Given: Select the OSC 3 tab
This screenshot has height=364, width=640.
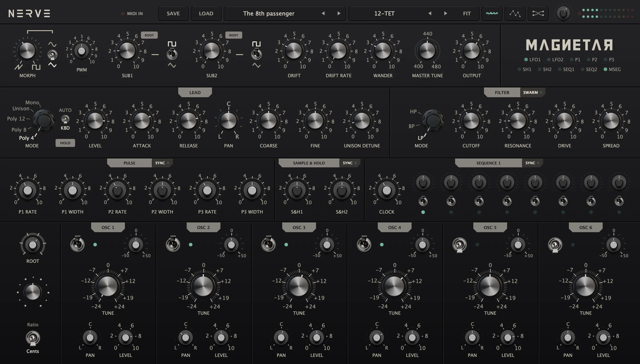Looking at the screenshot, I should pyautogui.click(x=299, y=227).
